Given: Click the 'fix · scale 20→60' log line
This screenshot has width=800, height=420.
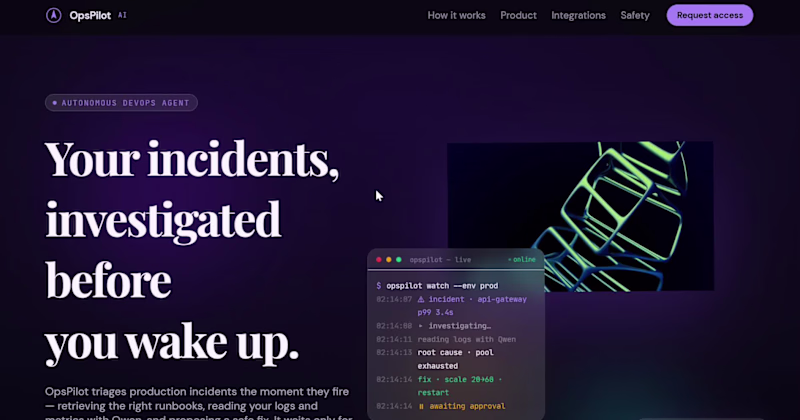Looking at the screenshot, I should coord(460,380).
